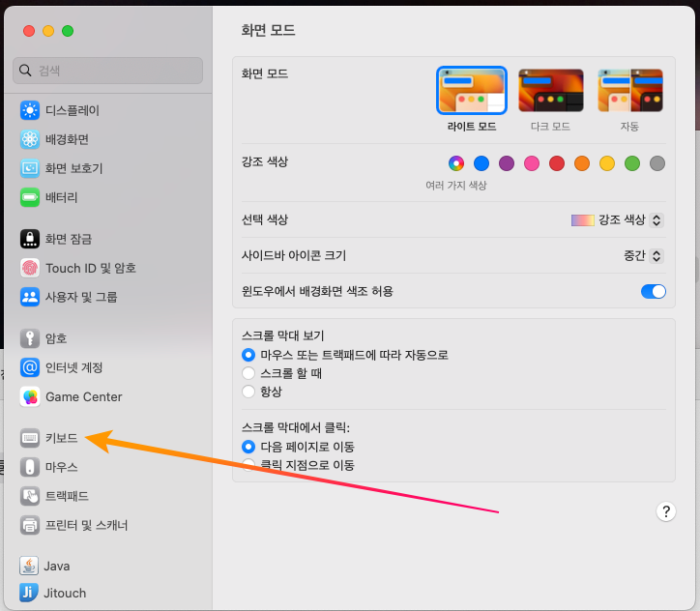Click the 사용자 및 그룹 text
Viewport: 700px width, 611px height.
(x=81, y=297)
